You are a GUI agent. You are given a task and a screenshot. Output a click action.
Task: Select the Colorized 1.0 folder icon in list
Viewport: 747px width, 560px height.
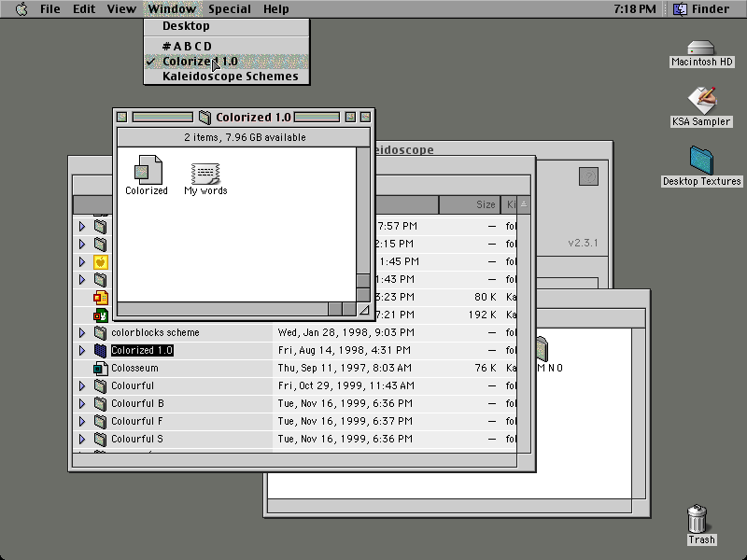pyautogui.click(x=100, y=351)
